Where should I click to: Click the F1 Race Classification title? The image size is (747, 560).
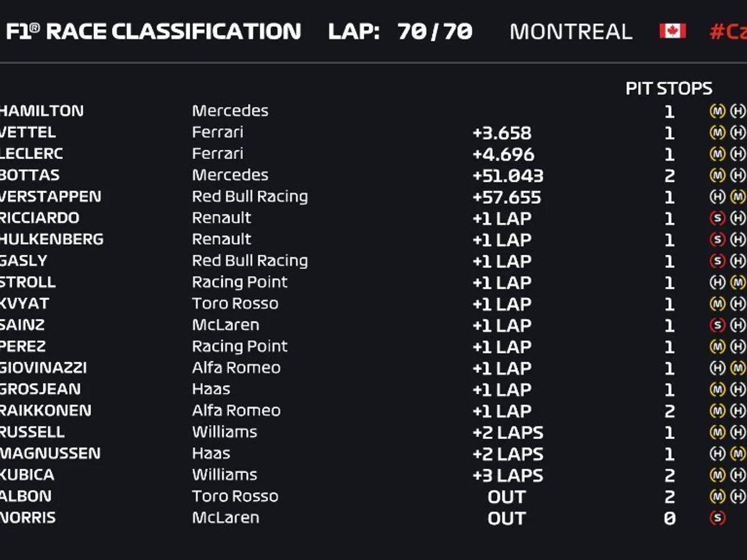tap(153, 32)
